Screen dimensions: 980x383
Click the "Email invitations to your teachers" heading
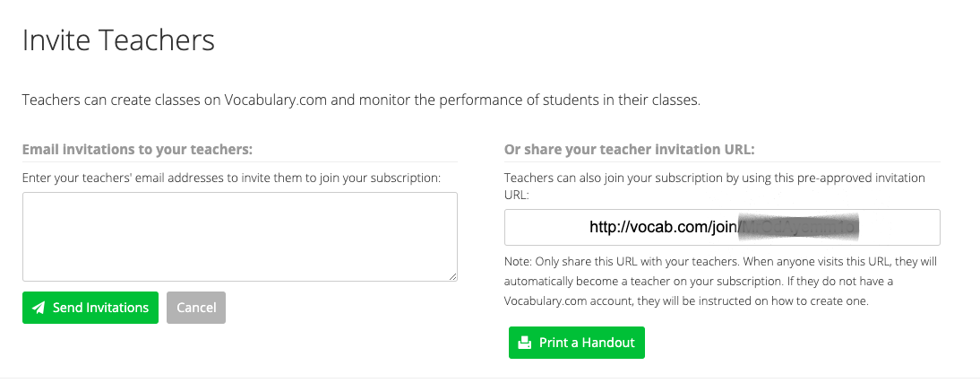tap(138, 149)
